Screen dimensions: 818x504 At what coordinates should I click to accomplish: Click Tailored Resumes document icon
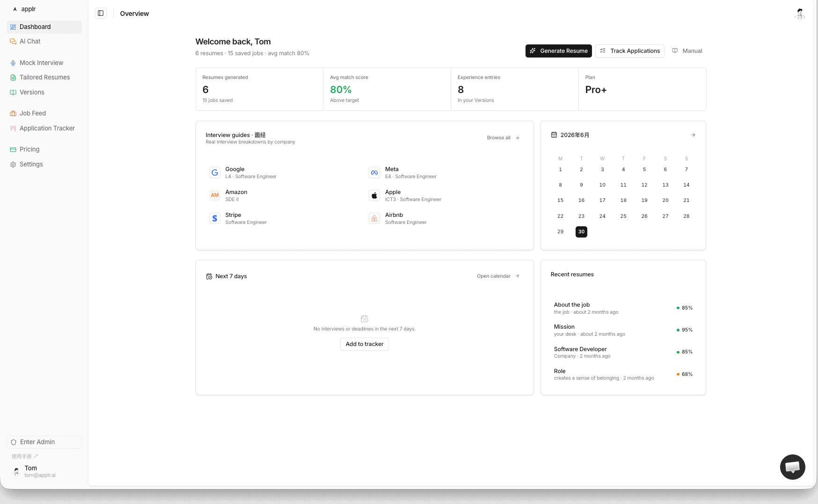pos(13,78)
